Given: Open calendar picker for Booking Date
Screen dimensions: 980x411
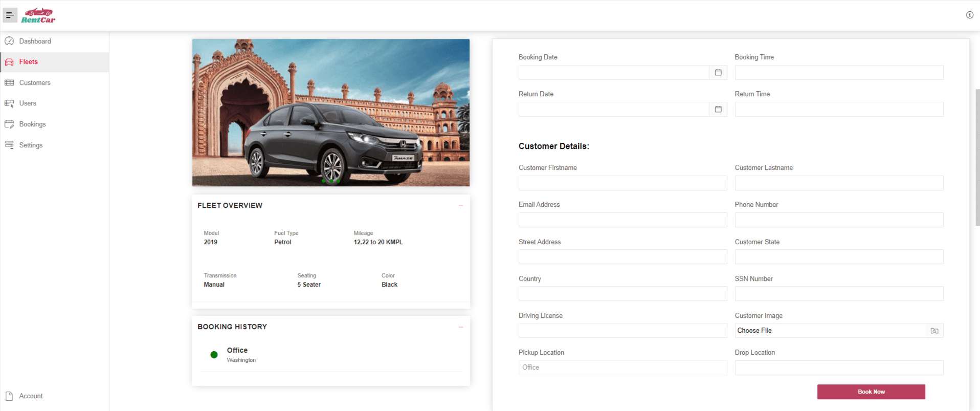Looking at the screenshot, I should coord(718,73).
